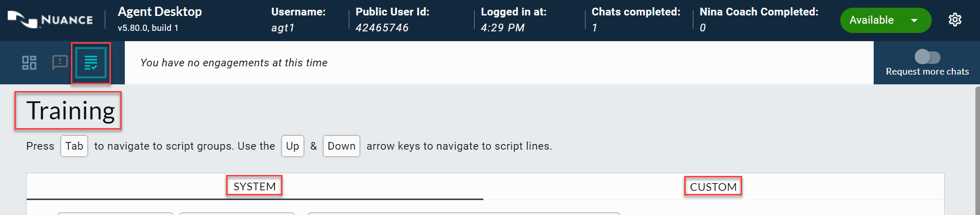980x215 pixels.
Task: Click the Nina Coach Completed counter
Action: point(703,28)
